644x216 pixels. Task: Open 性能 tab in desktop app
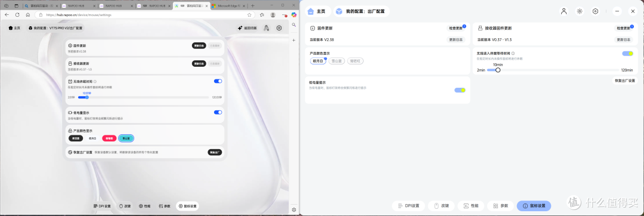[471, 206]
